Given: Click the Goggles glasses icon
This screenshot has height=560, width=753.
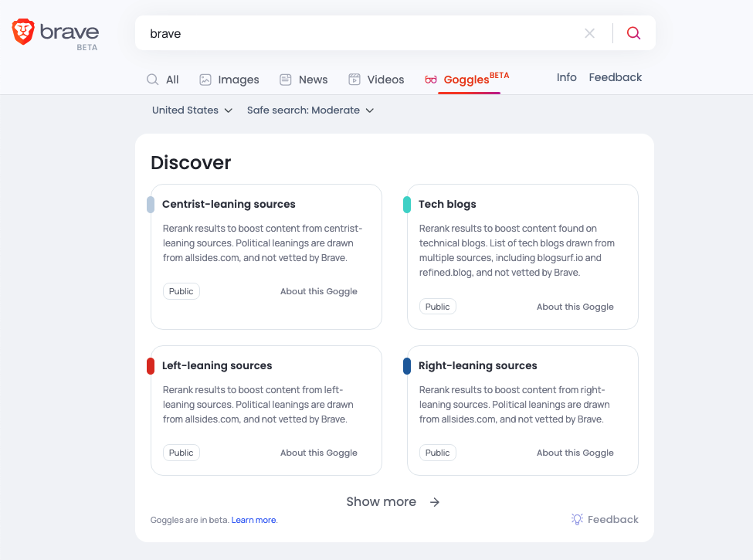Looking at the screenshot, I should click(431, 80).
